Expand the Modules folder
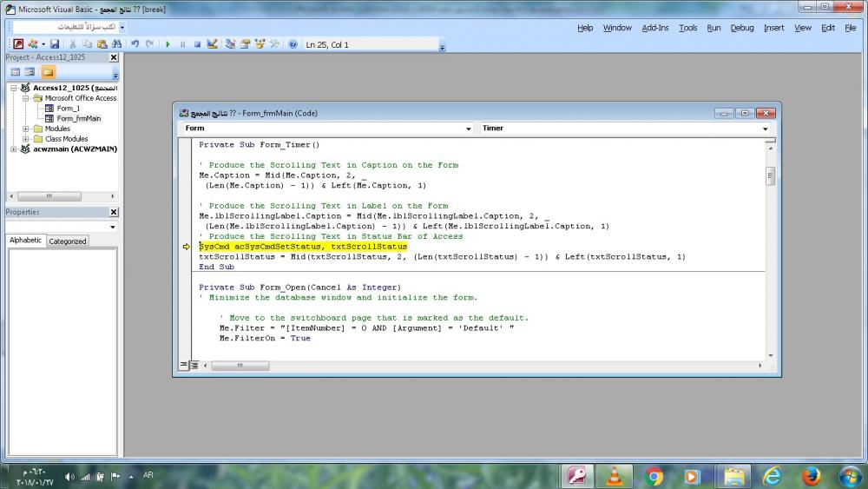Viewport: 868px width, 489px height. [x=25, y=129]
